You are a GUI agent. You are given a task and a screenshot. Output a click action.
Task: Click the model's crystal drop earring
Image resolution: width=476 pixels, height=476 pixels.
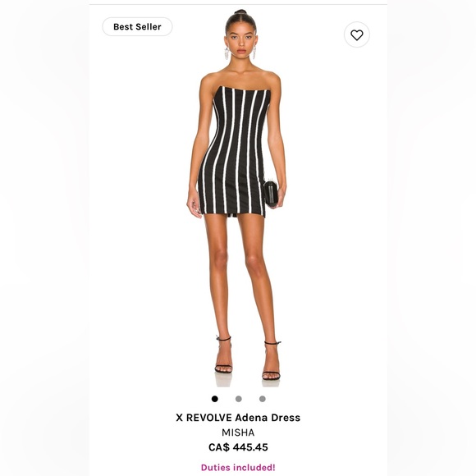[227, 53]
